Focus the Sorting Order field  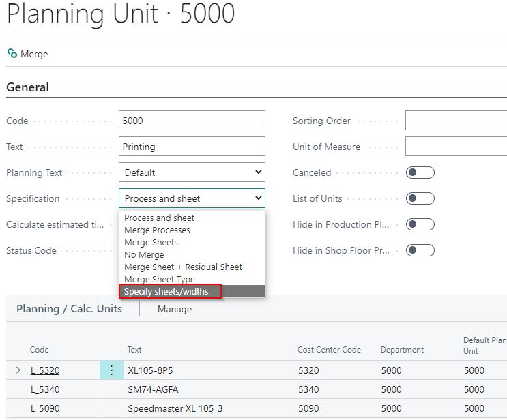click(455, 121)
